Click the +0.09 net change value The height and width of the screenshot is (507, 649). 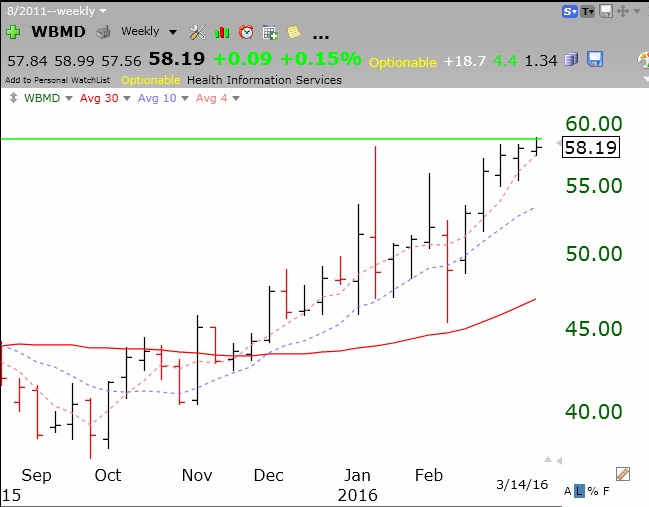(243, 59)
